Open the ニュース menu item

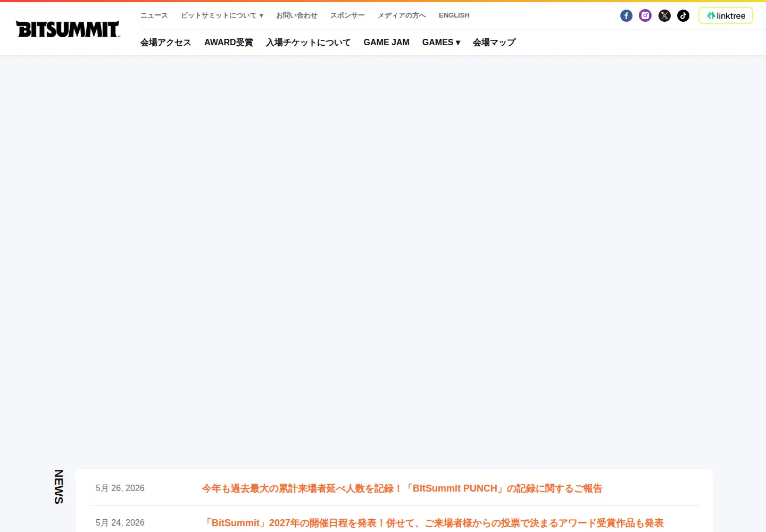[154, 15]
